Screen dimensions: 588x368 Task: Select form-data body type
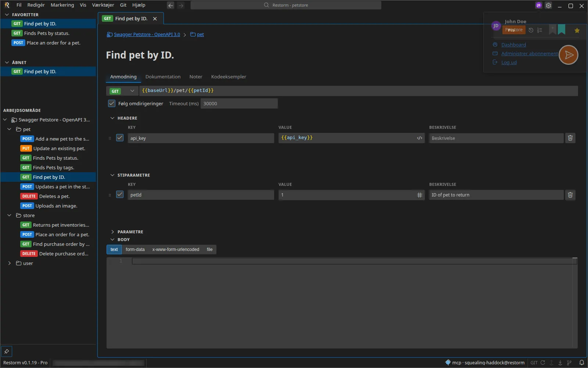coord(135,250)
